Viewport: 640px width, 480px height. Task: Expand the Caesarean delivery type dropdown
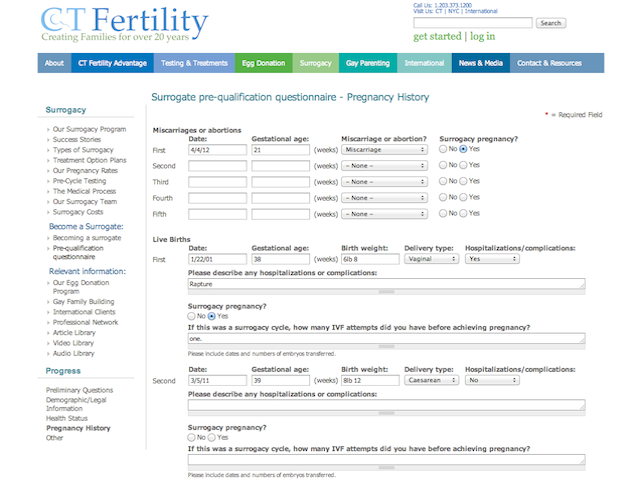[431, 380]
